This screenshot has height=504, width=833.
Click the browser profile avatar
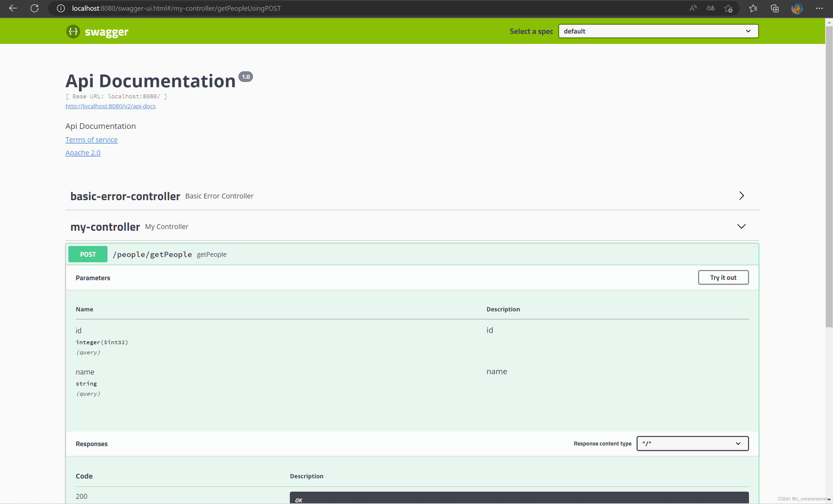(797, 8)
